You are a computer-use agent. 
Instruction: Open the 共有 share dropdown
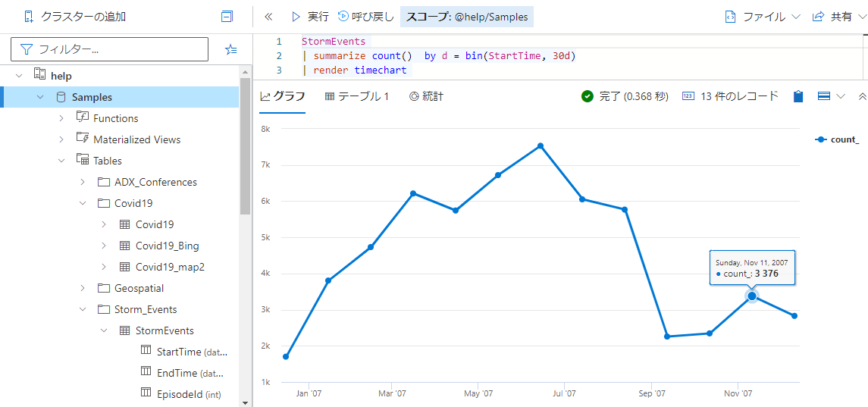click(x=839, y=17)
